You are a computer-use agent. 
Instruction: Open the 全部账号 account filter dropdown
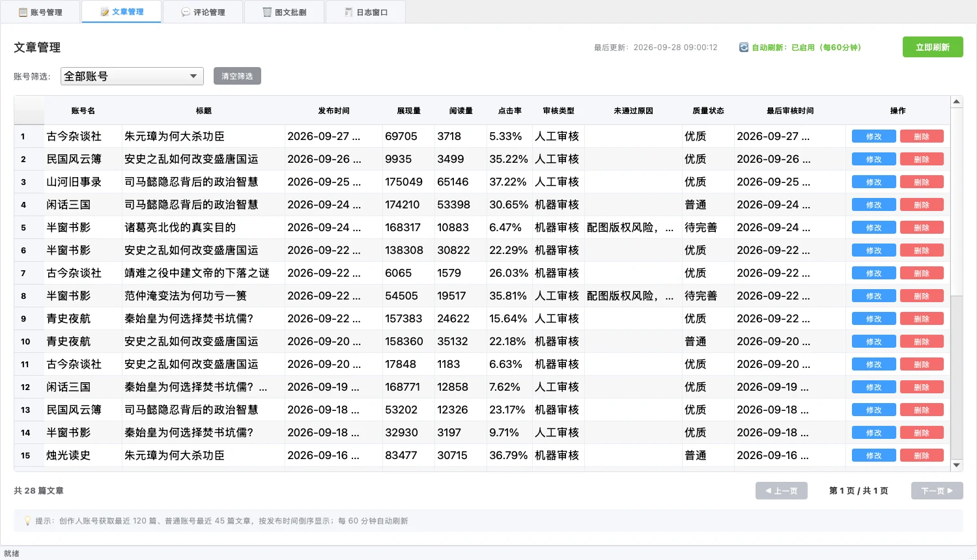pyautogui.click(x=132, y=76)
